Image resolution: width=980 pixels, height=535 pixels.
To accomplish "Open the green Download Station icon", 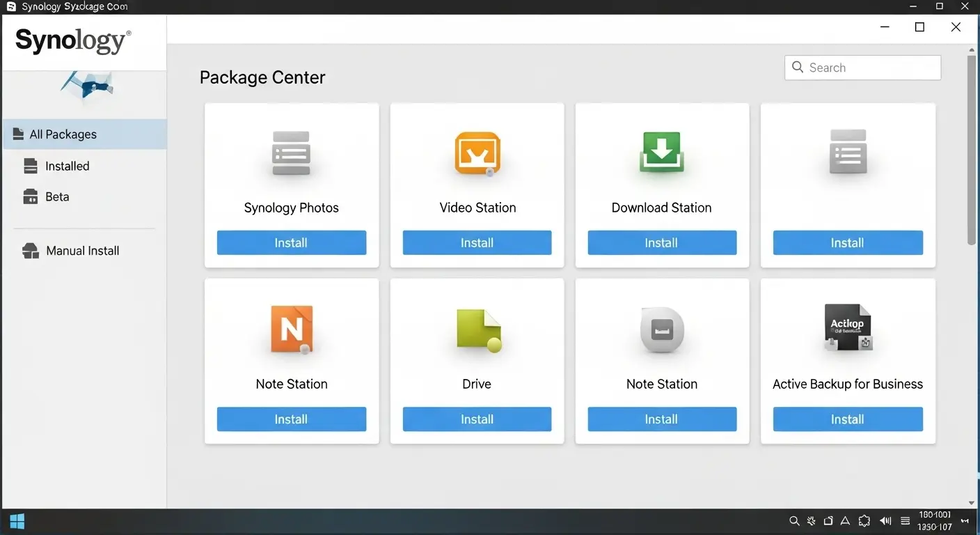I will pos(662,153).
